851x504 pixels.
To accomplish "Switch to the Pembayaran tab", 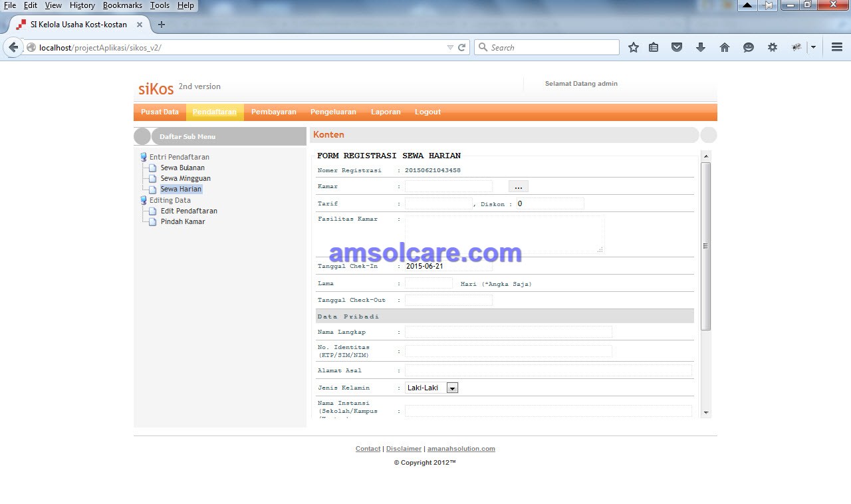I will coord(274,112).
